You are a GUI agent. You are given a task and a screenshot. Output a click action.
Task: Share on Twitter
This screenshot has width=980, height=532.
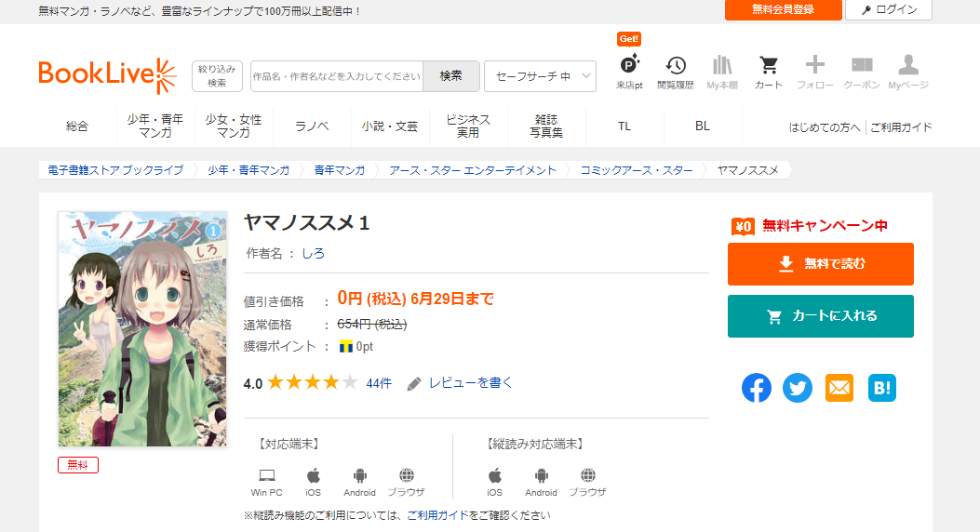click(x=798, y=388)
